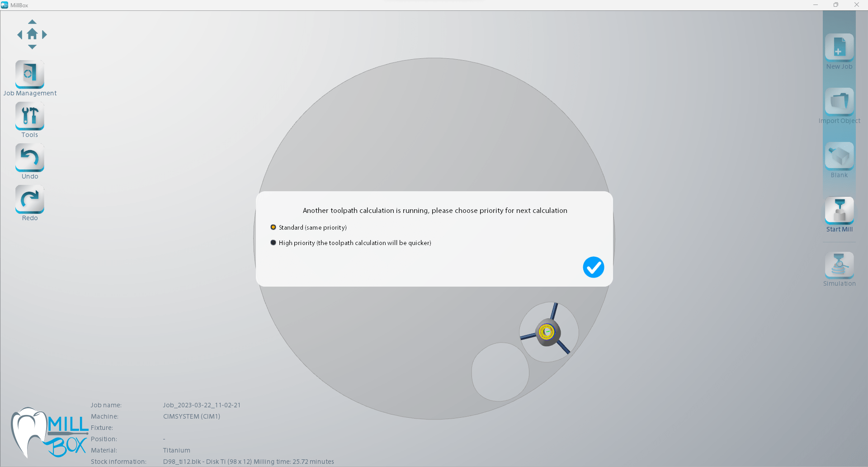This screenshot has width=868, height=467.
Task: Reset view with home icon
Action: (x=32, y=34)
